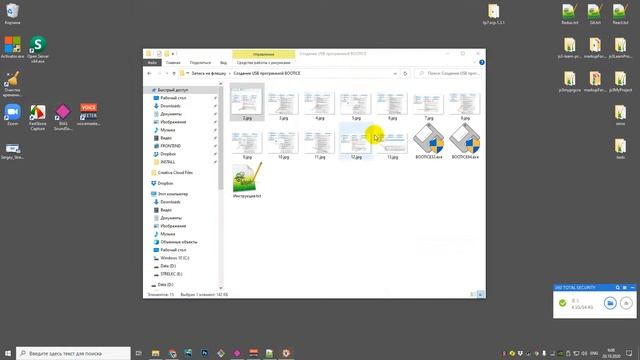Select Быстрый доступ in navigation pane
Viewport: 640px width, 360px height.
pyautogui.click(x=173, y=90)
